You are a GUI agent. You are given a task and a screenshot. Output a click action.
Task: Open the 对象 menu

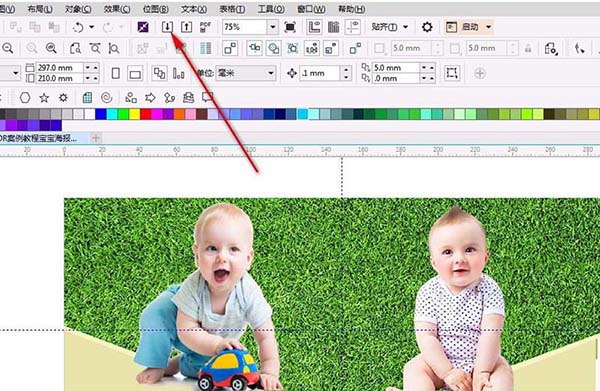coord(78,9)
